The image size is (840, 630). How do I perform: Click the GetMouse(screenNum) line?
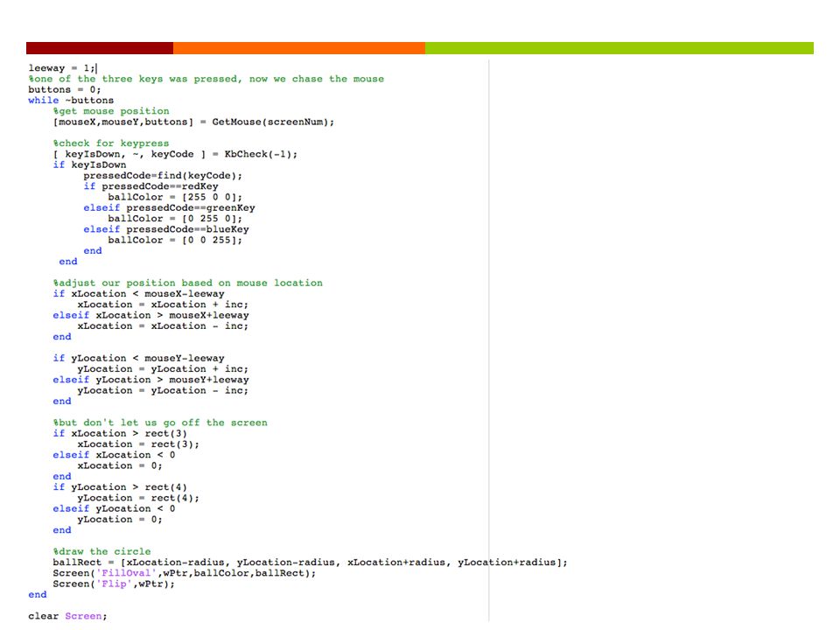(x=193, y=122)
